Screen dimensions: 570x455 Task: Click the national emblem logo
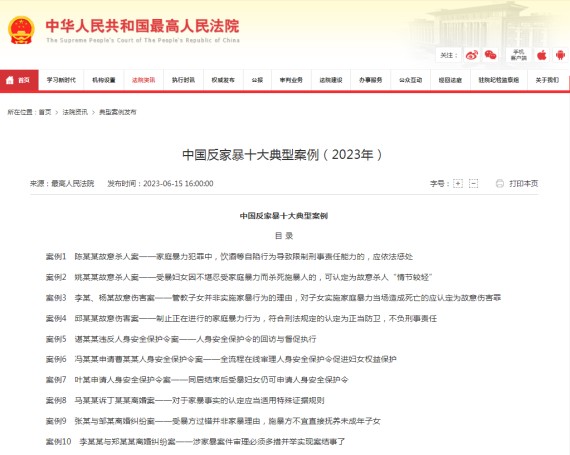click(x=21, y=31)
